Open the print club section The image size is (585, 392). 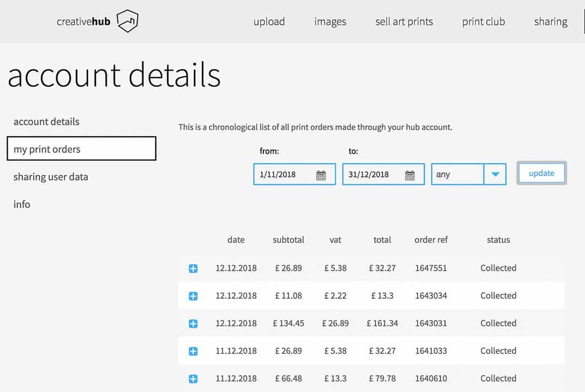coord(483,22)
